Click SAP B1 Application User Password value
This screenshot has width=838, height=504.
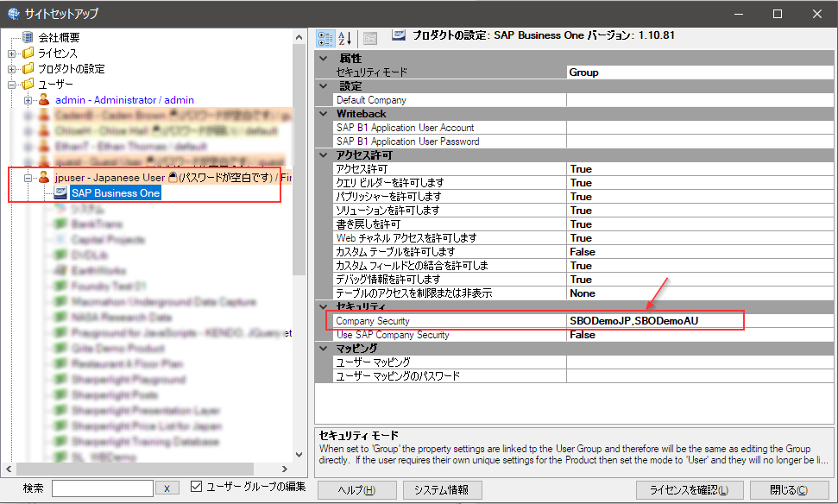coord(700,142)
